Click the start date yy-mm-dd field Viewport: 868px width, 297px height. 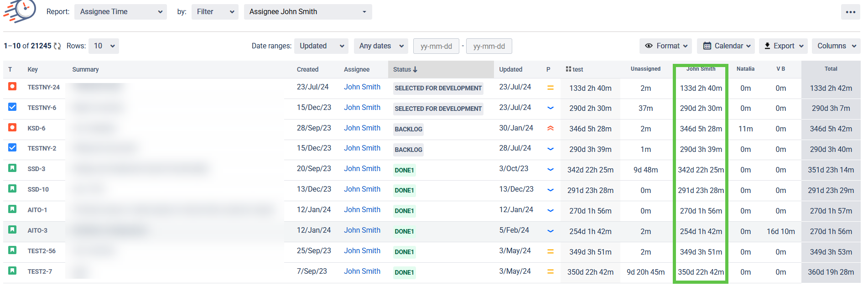point(436,47)
